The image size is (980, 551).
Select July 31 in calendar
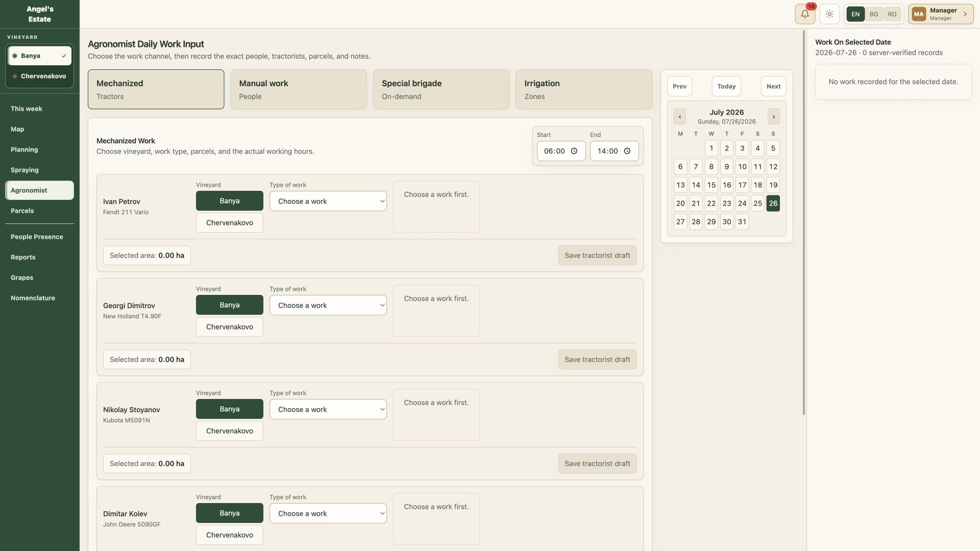click(x=742, y=222)
